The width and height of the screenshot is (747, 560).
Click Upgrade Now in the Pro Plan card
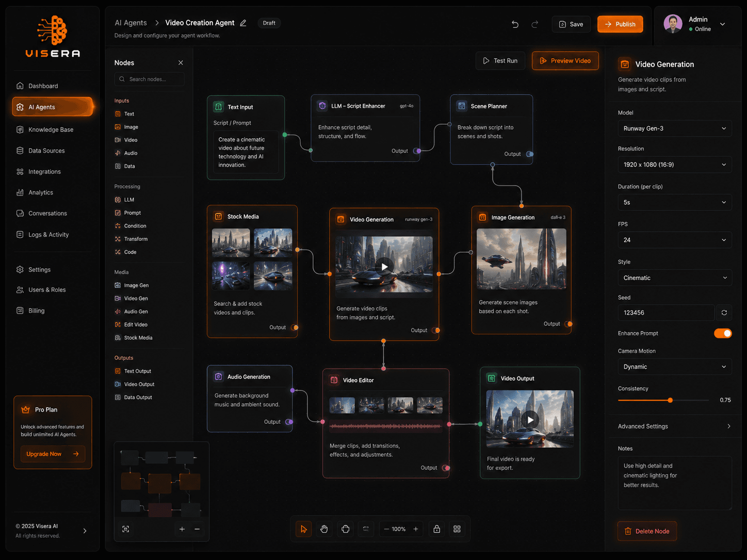point(53,454)
